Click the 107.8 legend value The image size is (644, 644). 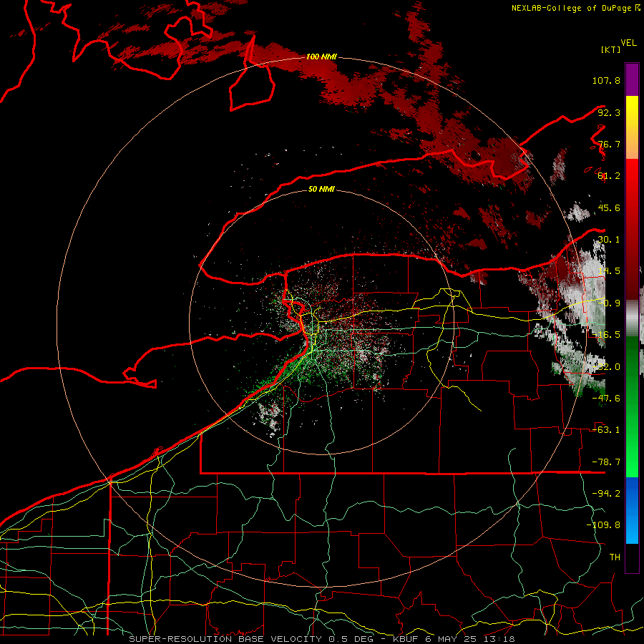pos(606,80)
